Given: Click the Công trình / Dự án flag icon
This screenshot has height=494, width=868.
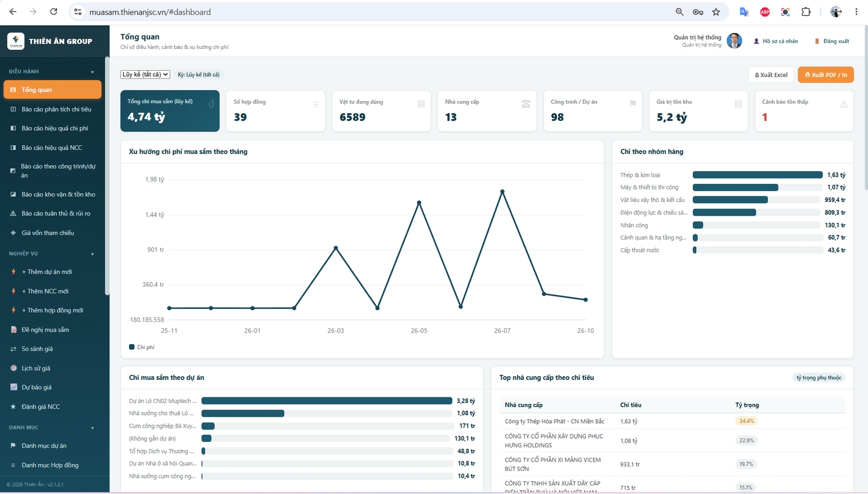Looking at the screenshot, I should pos(632,103).
